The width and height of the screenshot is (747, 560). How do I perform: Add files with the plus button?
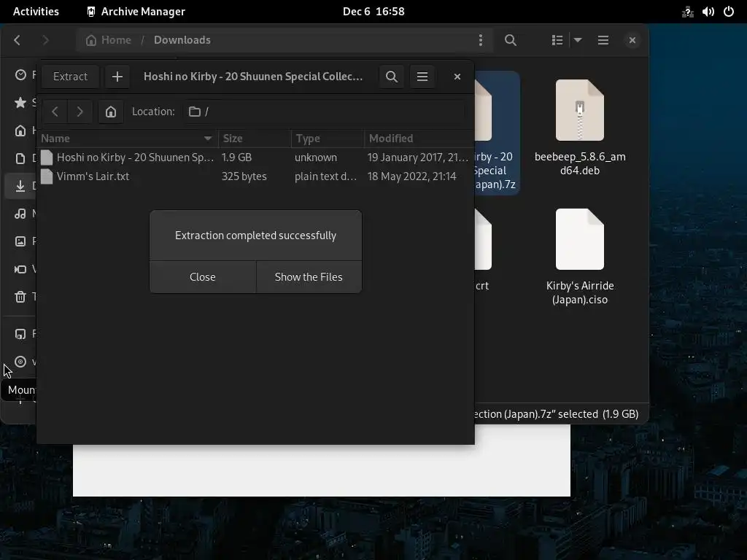pos(117,77)
